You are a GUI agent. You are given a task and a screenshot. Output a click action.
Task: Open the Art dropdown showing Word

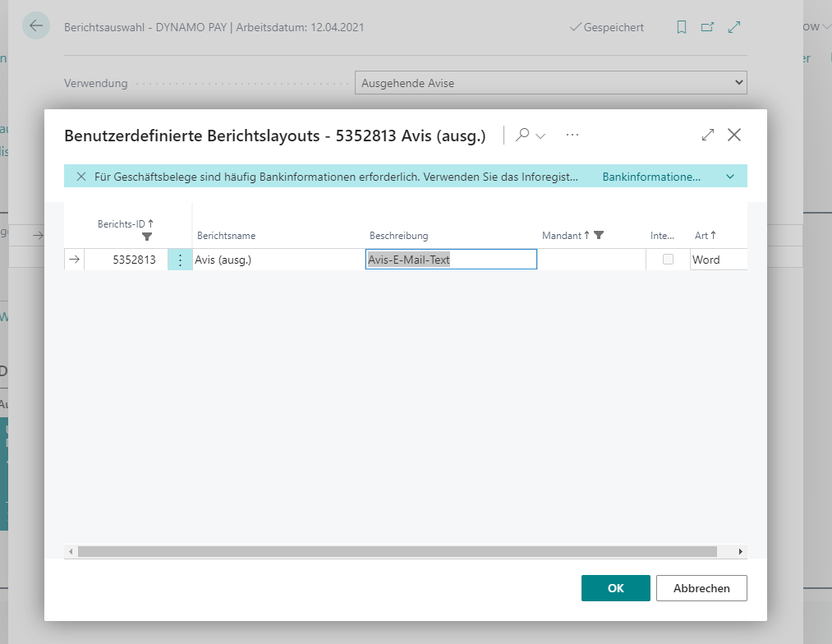click(719, 260)
